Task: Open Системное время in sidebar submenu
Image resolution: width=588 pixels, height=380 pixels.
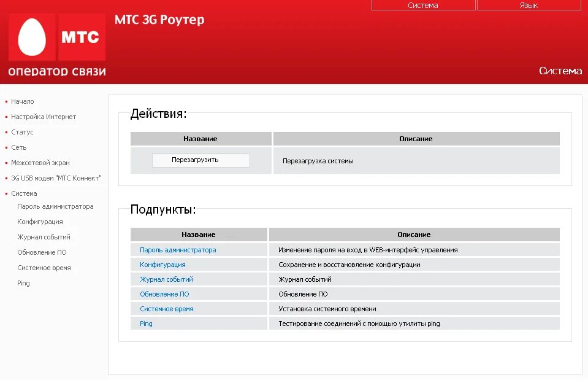Action: (44, 268)
